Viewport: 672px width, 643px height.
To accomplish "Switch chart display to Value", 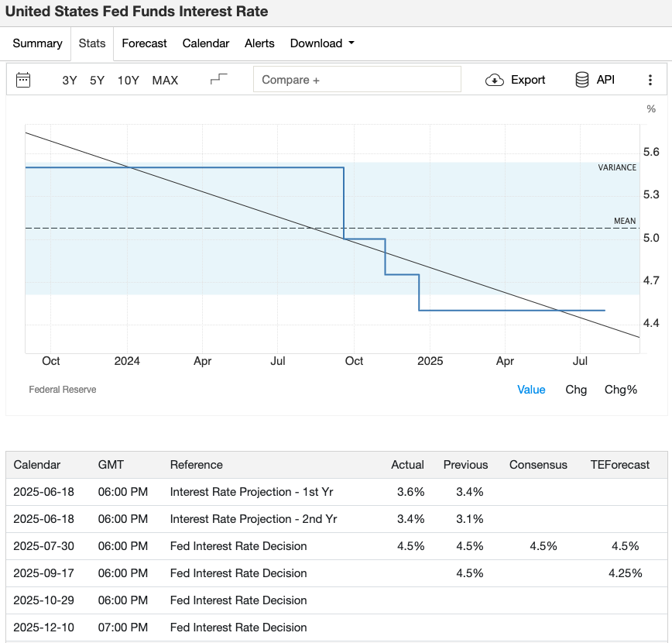I will [531, 390].
